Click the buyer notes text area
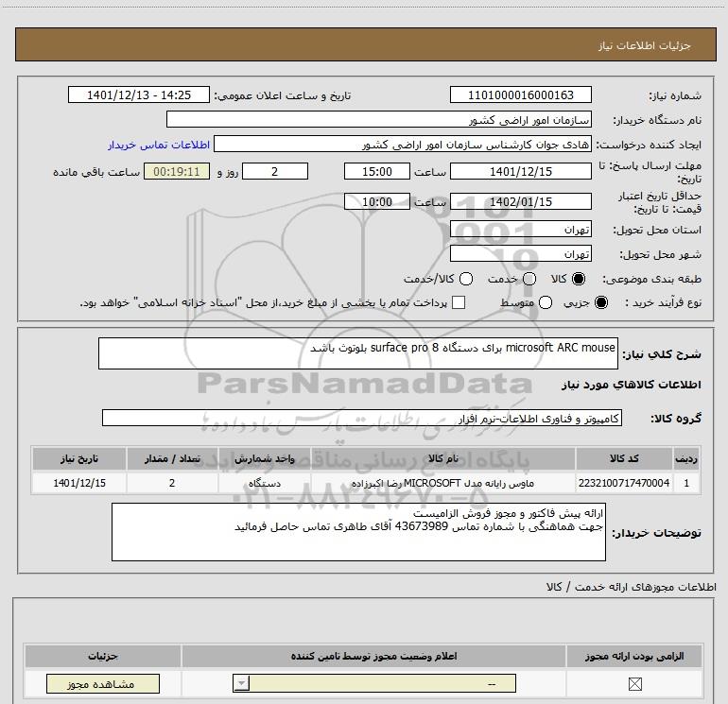 358,532
